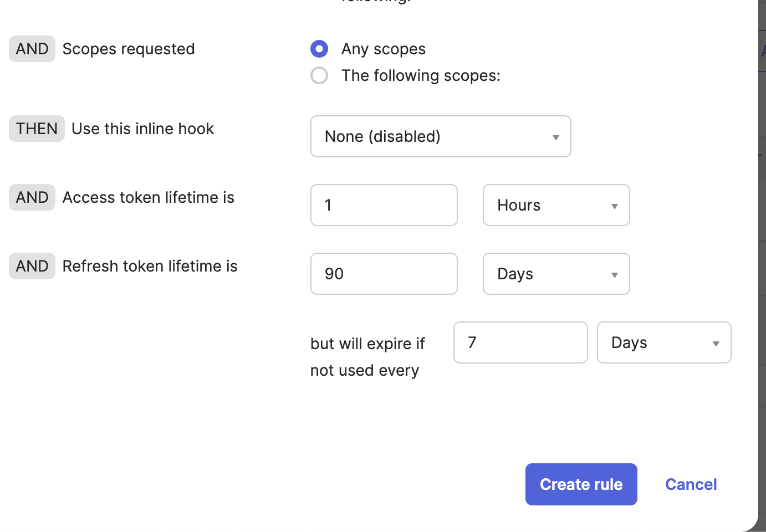The width and height of the screenshot is (766, 532).
Task: Click the inline hook dropdown caret icon
Action: click(555, 137)
